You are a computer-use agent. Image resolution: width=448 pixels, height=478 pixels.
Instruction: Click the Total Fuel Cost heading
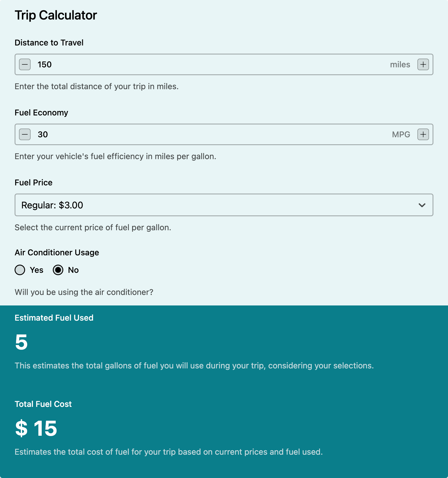point(43,404)
